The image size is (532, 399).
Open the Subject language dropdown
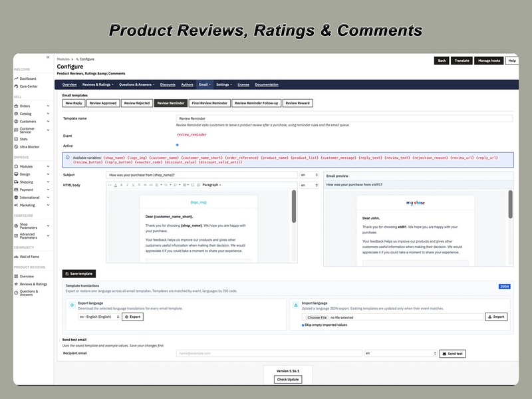coord(309,175)
